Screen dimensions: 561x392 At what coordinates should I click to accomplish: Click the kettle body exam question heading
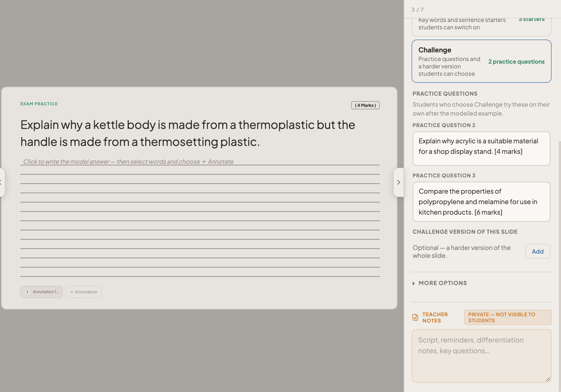point(188,133)
